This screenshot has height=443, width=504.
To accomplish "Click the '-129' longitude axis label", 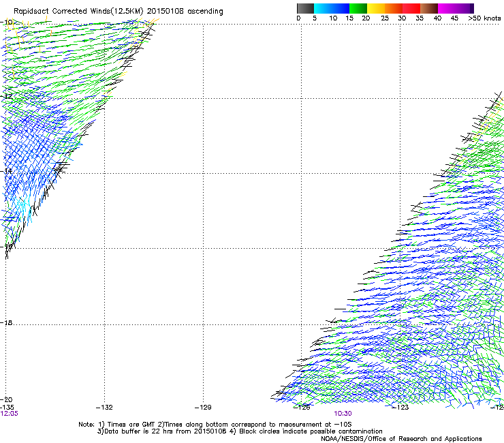I will 203,408.
